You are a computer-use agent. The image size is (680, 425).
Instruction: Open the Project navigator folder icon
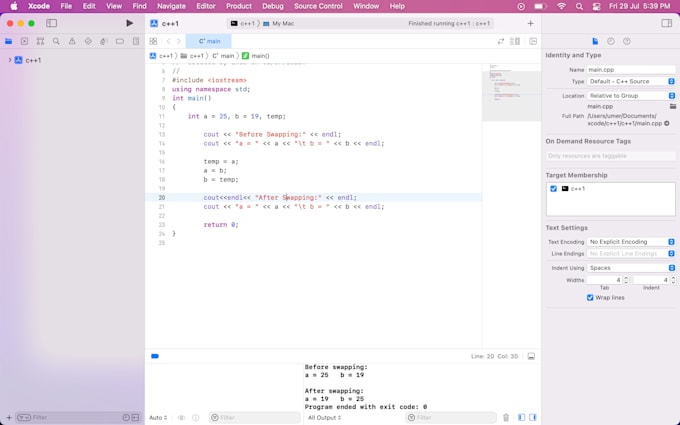pos(8,42)
